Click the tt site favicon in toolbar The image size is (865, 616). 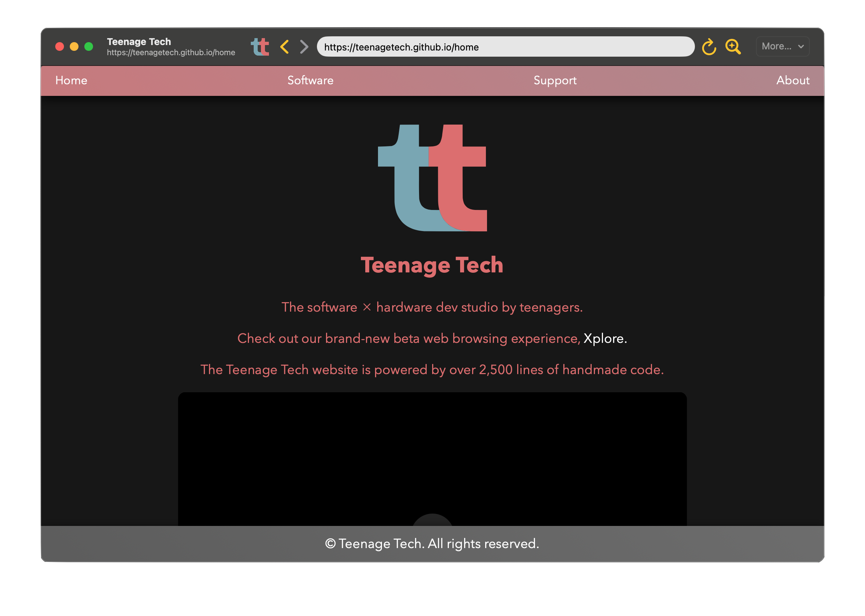(260, 46)
